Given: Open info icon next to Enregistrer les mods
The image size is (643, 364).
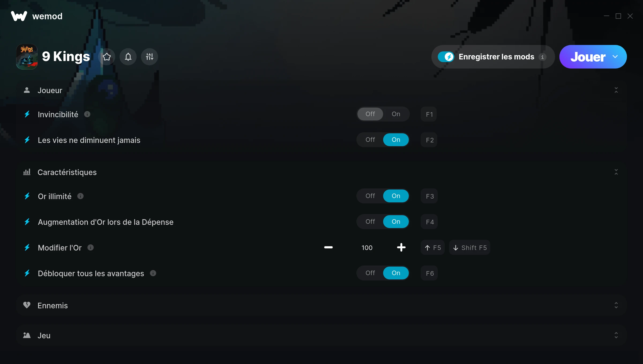Looking at the screenshot, I should pos(542,57).
